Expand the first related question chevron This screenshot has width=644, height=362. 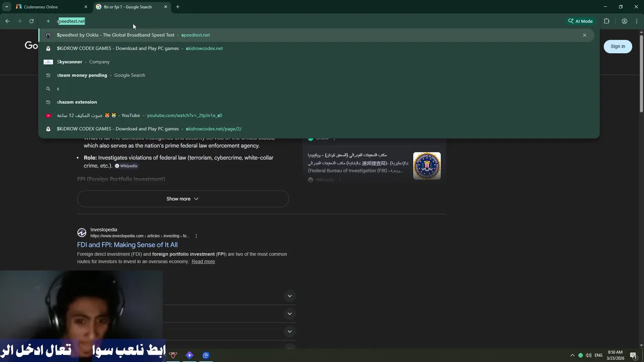point(289,296)
